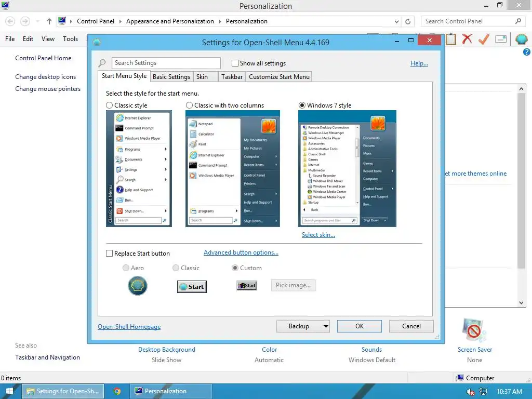Click the magnifier icon beside Search Settings

click(x=102, y=63)
